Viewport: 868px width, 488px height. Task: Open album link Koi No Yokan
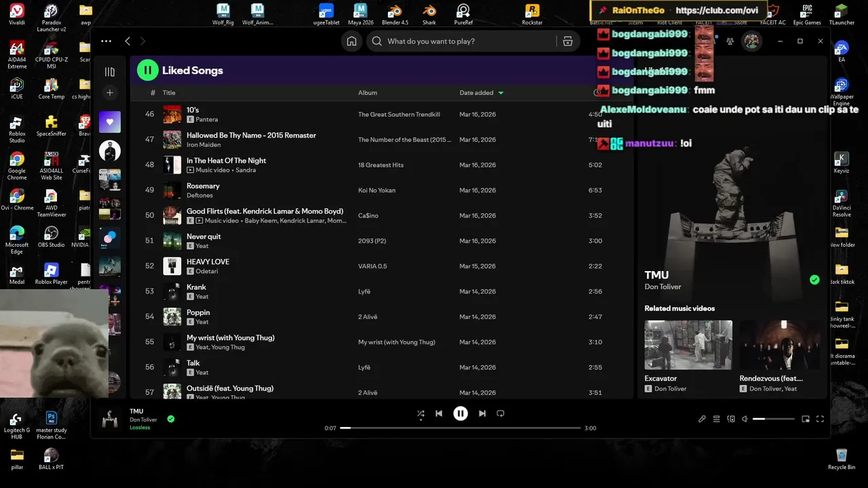pos(376,190)
